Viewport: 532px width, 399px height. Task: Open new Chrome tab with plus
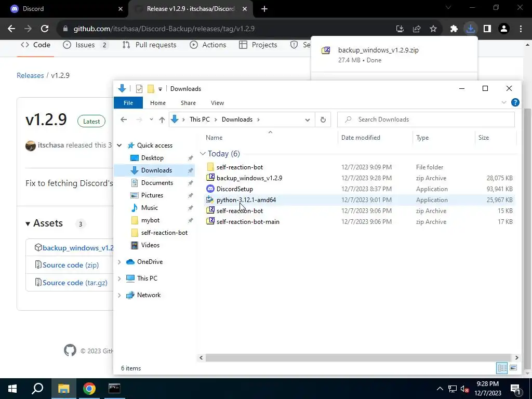264,9
